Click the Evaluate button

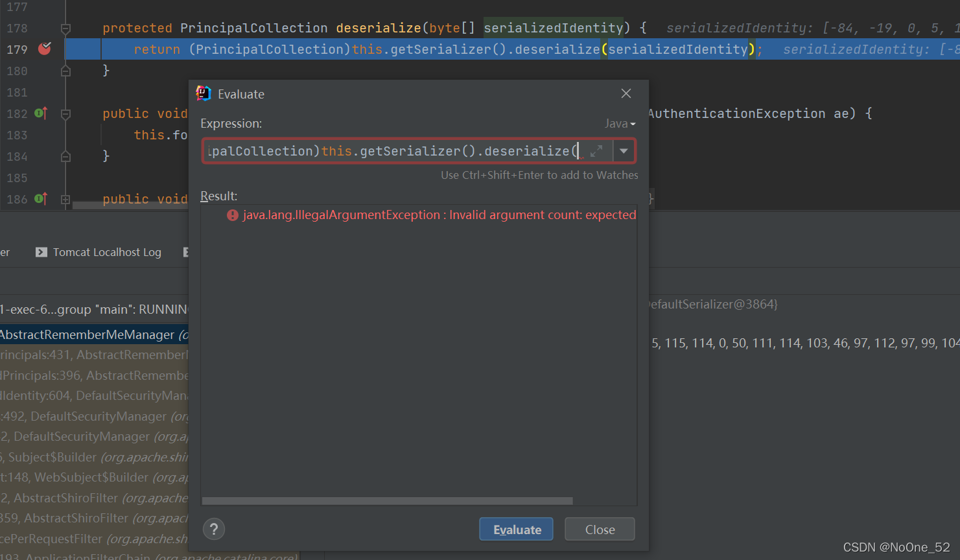coord(516,529)
